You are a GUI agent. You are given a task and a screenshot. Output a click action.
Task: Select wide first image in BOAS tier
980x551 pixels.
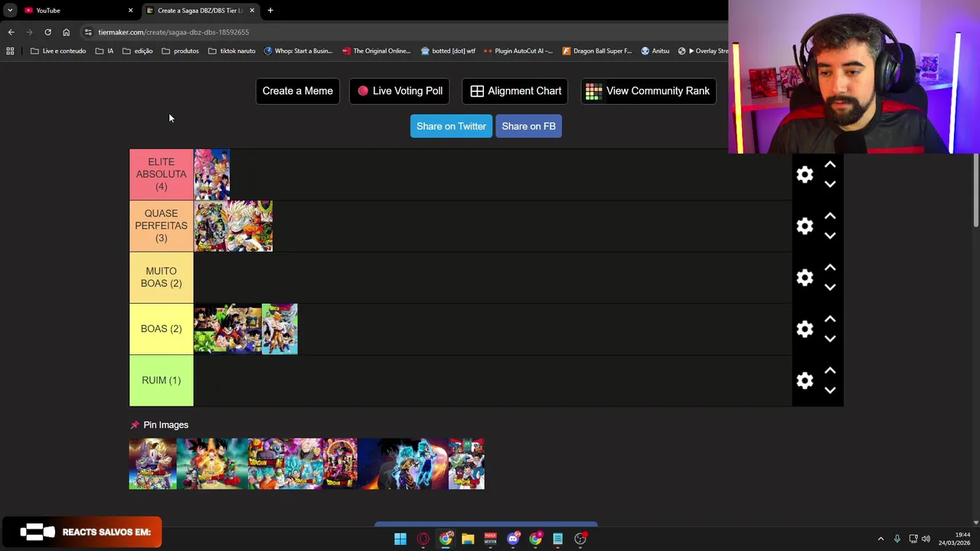coord(227,329)
